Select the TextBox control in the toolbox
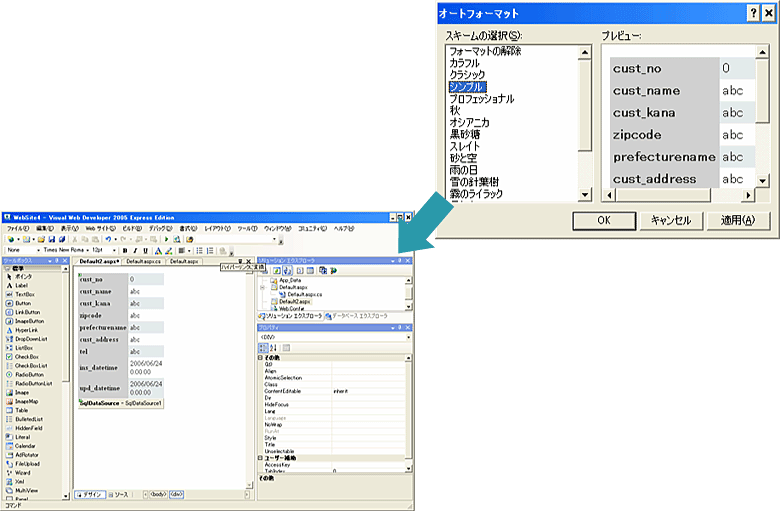This screenshot has height=511, width=780. point(27,294)
